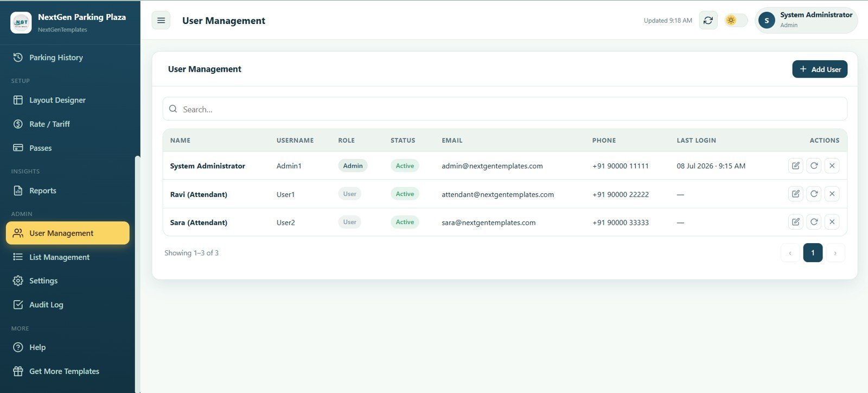The height and width of the screenshot is (393, 868).
Task: Open Rate / Tariff page
Action: click(67, 124)
